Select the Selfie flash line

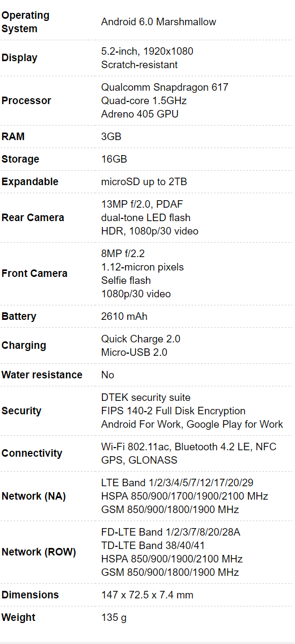(x=126, y=280)
